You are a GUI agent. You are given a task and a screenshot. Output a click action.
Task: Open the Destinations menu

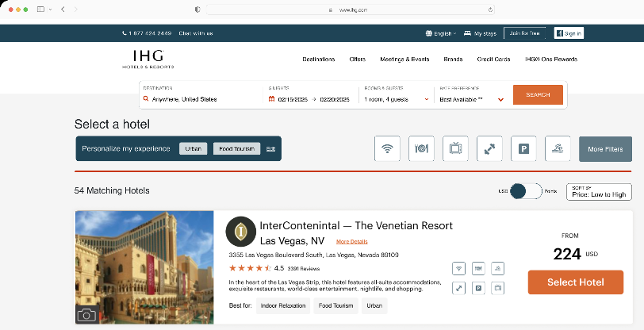pos(318,59)
